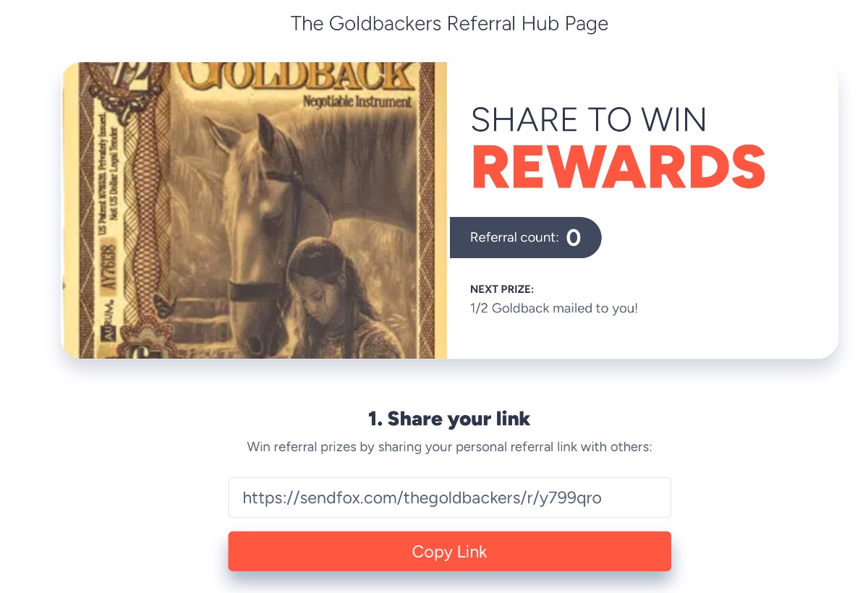Viewport: 868px width, 593px height.
Task: Click the REWARDS headline text
Action: [x=618, y=168]
